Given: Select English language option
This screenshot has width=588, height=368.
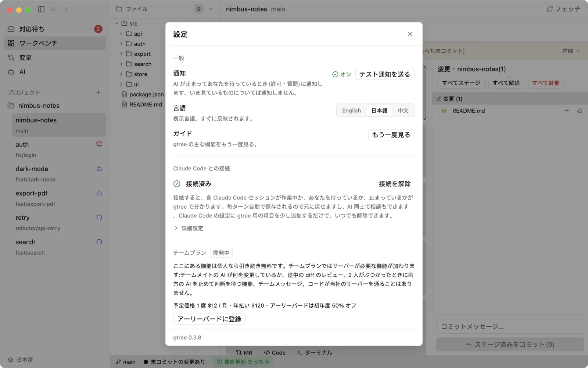Looking at the screenshot, I should [x=351, y=110].
